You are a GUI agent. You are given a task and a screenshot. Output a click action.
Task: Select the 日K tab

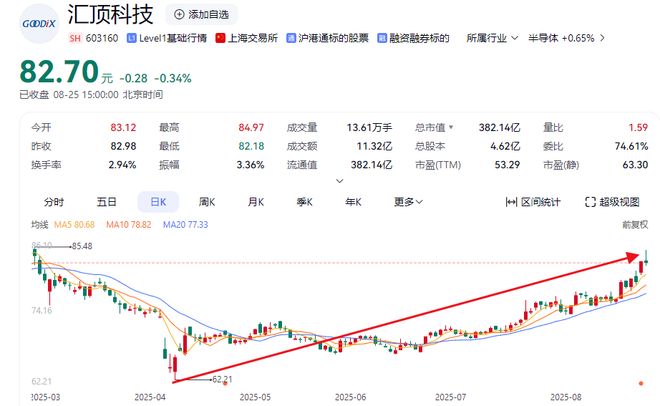[158, 202]
